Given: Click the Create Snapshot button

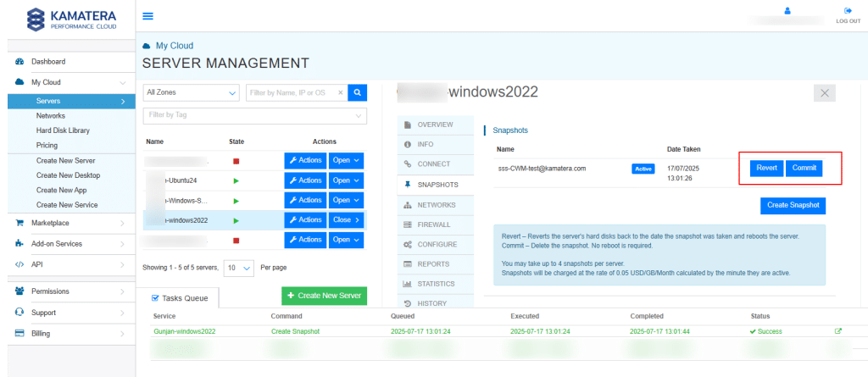Looking at the screenshot, I should [x=793, y=206].
